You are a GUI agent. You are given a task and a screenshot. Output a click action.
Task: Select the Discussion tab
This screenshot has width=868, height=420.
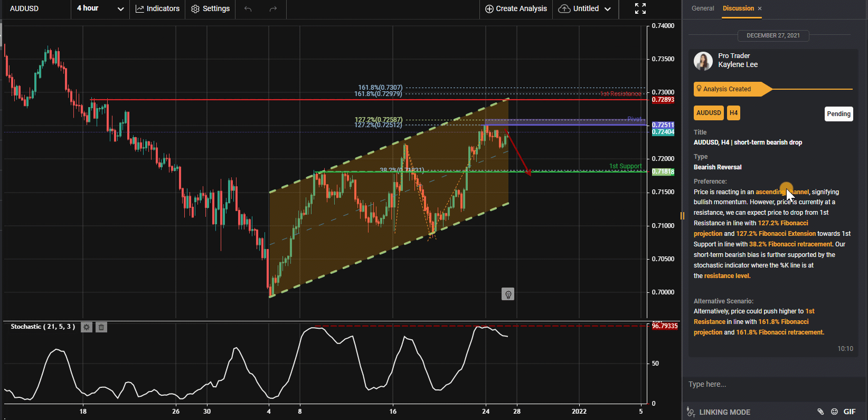[x=738, y=8]
